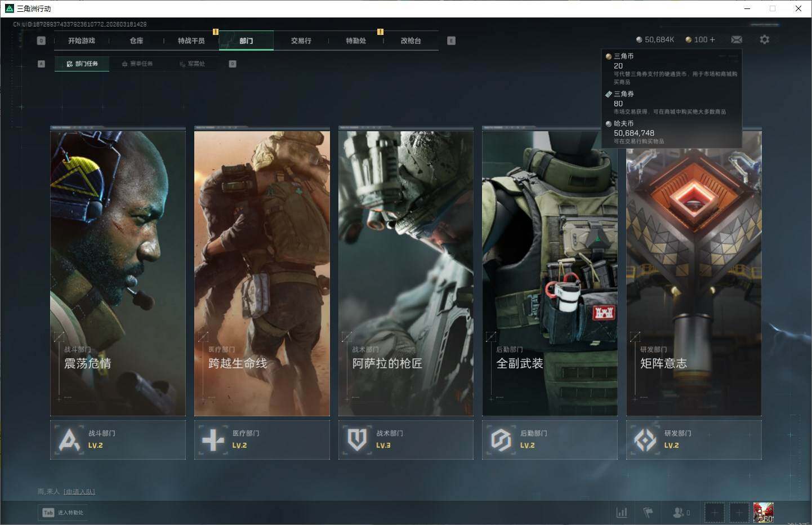812x525 pixels.
Task: Click the 申请入队 link
Action: pos(79,492)
